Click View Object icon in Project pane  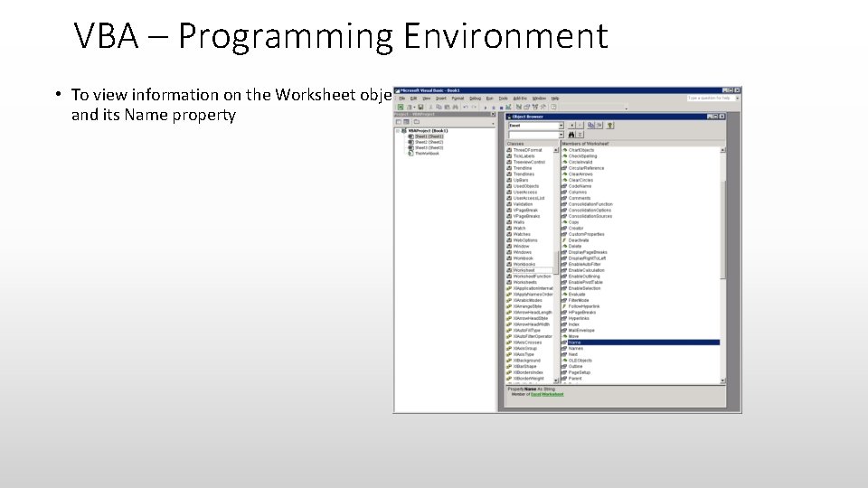pos(406,121)
